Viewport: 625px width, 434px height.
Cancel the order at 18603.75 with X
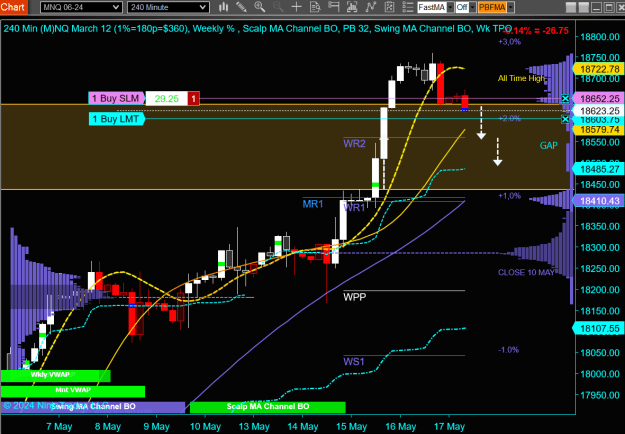pos(565,119)
